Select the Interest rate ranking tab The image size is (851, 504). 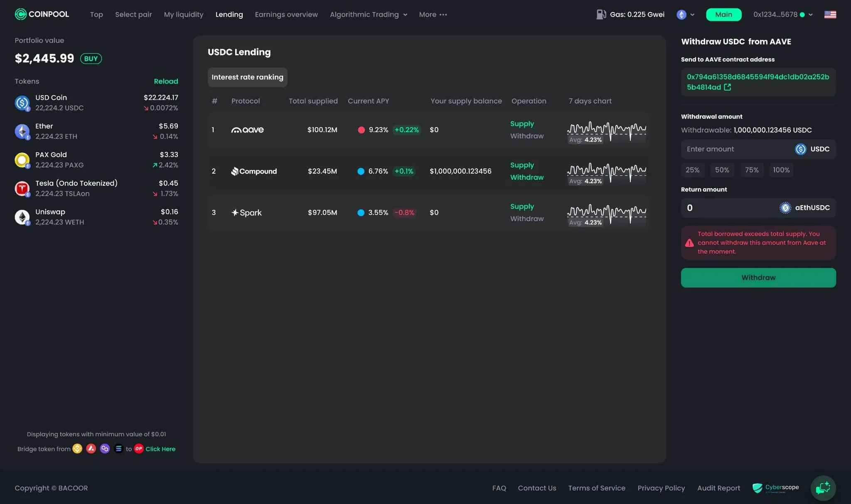tap(247, 77)
